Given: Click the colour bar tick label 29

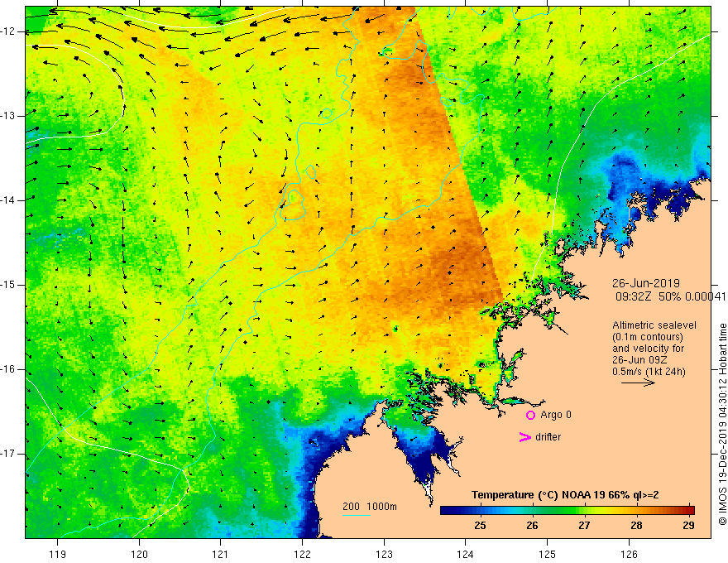Looking at the screenshot, I should (x=688, y=526).
